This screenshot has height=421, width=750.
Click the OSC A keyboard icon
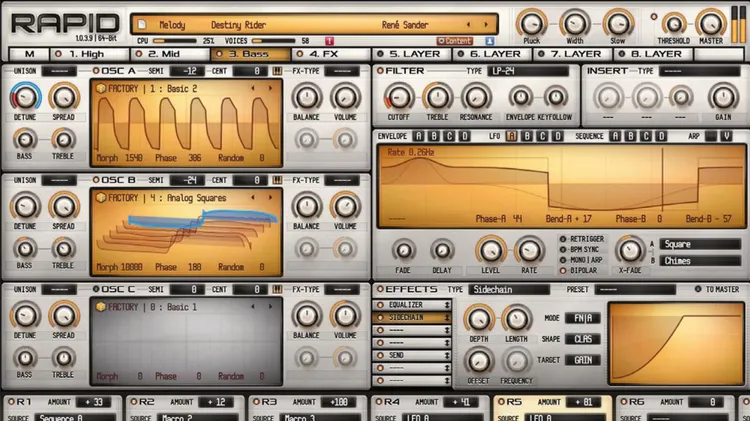pos(277,71)
